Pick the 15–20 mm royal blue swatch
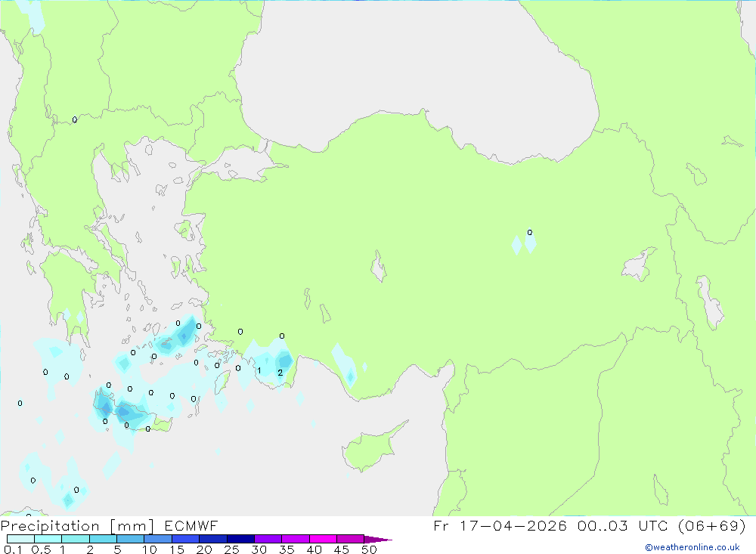The height and width of the screenshot is (554, 756). [x=185, y=539]
